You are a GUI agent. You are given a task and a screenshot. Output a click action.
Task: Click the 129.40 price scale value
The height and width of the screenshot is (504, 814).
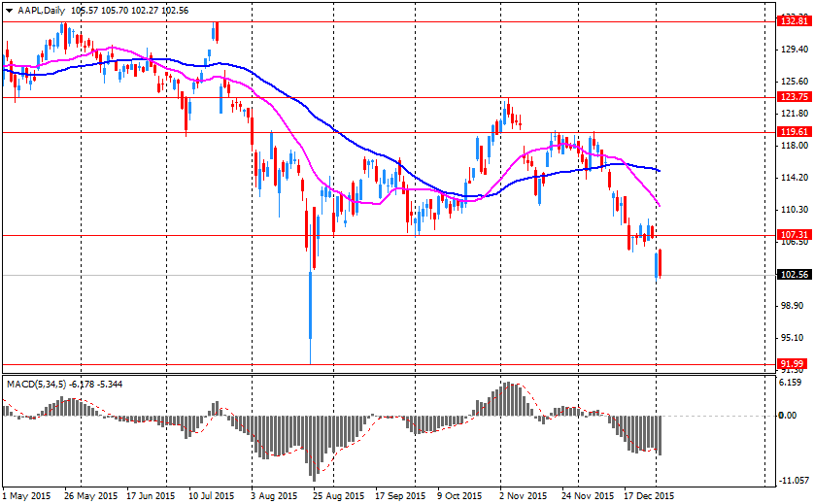tap(795, 50)
